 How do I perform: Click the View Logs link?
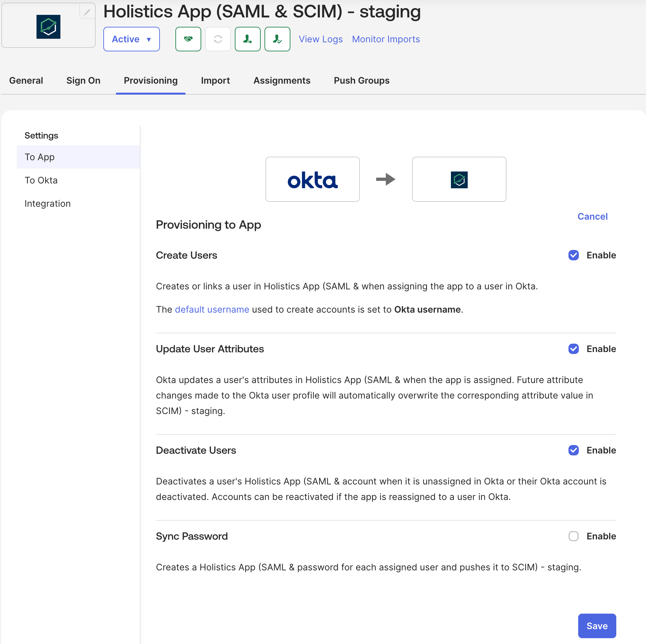coord(320,39)
